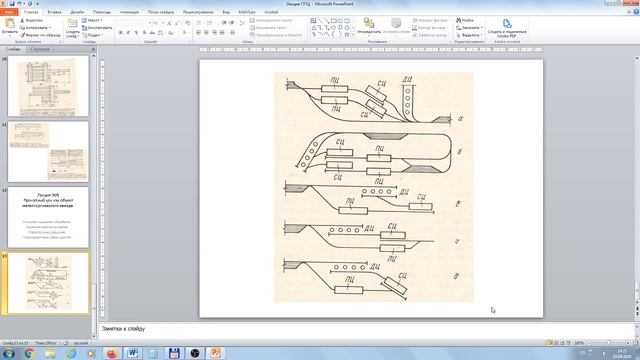This screenshot has width=640, height=360.
Task: Center the text alignment
Action: click(x=206, y=33)
